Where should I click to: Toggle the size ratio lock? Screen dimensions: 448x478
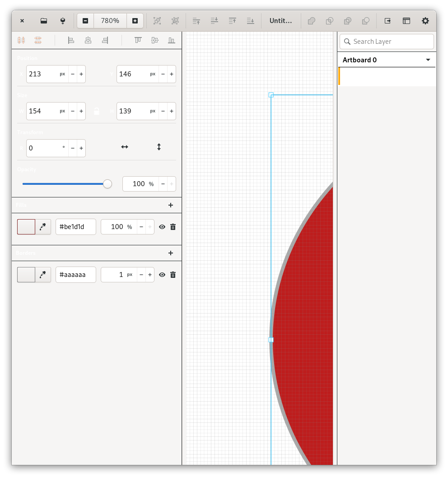point(97,111)
